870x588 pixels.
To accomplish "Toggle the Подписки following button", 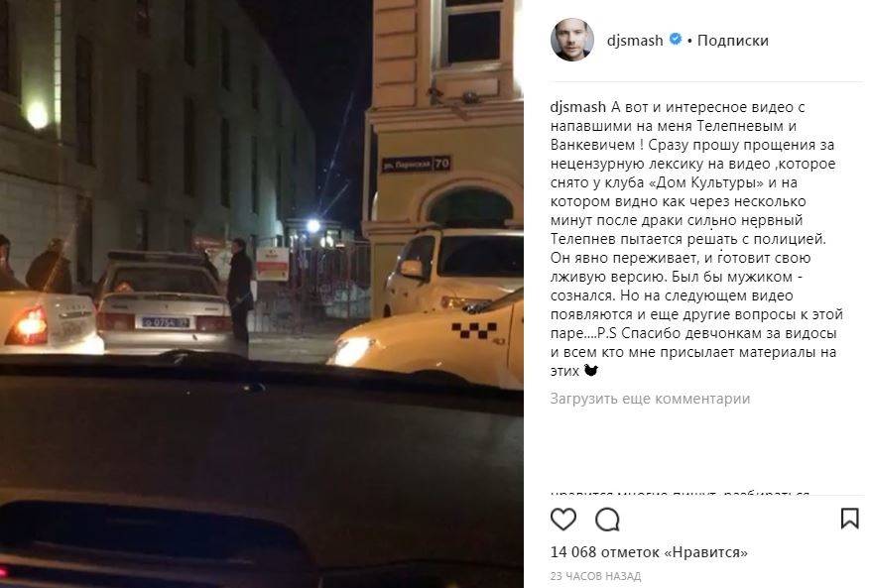I will click(732, 41).
